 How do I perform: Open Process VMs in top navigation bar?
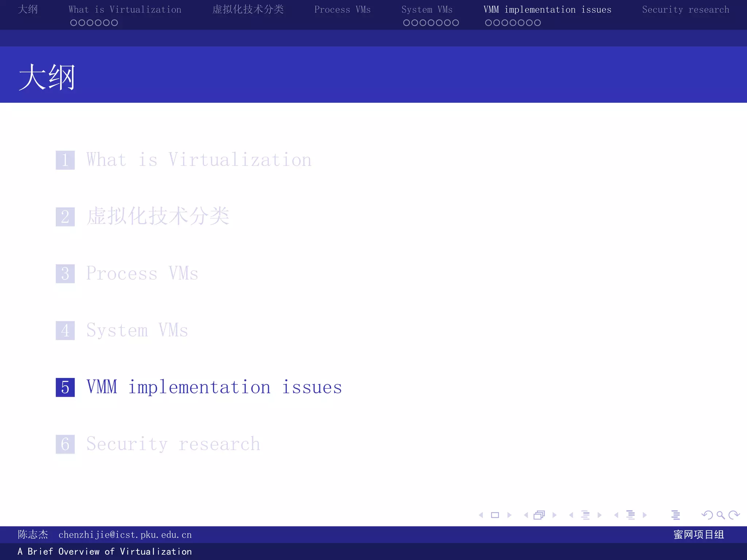342,9
